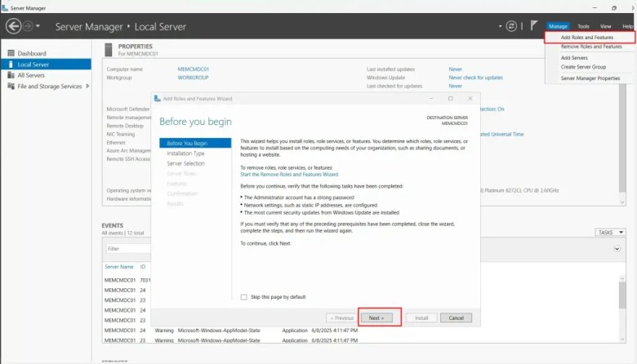
Task: Open the Events TASKS dropdown
Action: [610, 232]
